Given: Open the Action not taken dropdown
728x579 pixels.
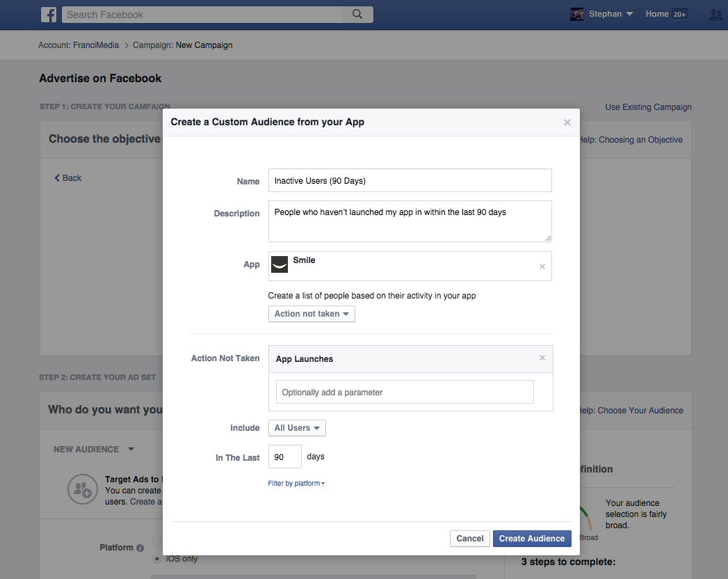Looking at the screenshot, I should pyautogui.click(x=312, y=314).
